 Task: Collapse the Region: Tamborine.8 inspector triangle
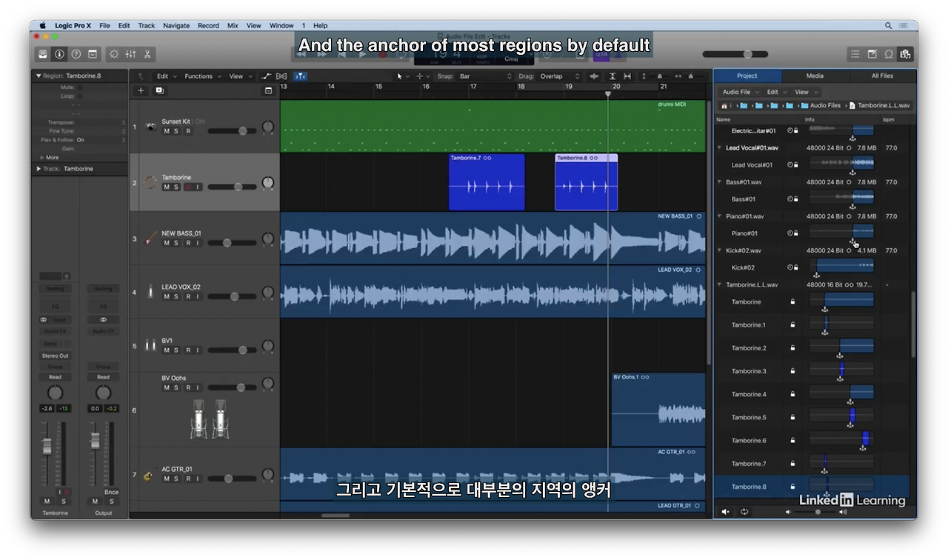pyautogui.click(x=39, y=76)
